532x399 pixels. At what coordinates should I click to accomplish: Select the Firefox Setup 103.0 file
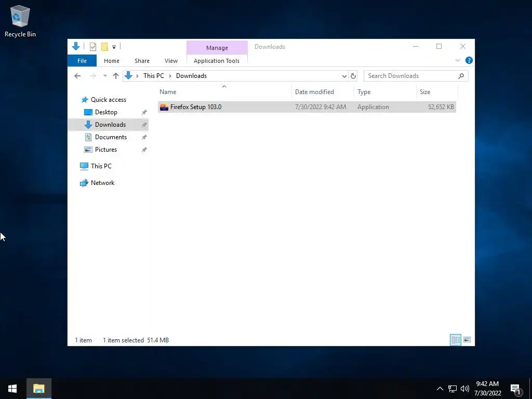[307, 107]
